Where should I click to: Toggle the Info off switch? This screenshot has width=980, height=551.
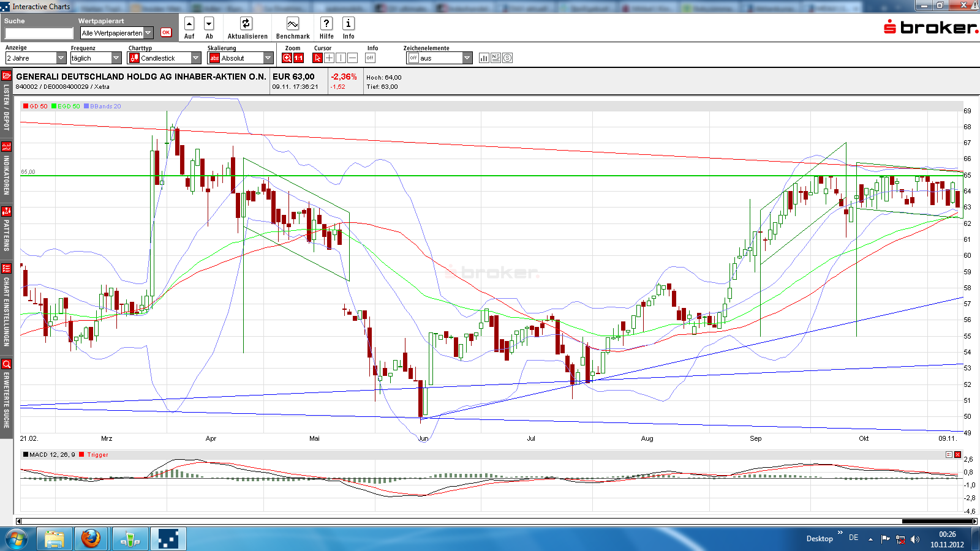click(370, 58)
